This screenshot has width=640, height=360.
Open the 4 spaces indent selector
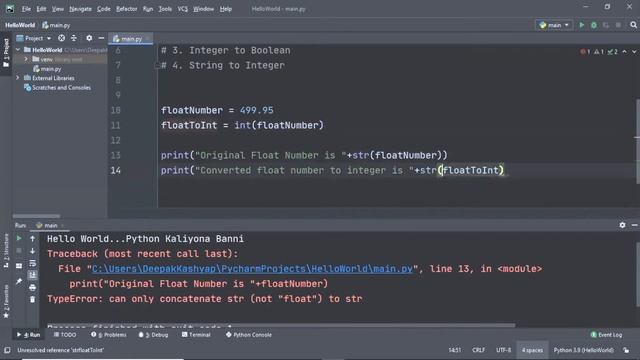point(532,350)
